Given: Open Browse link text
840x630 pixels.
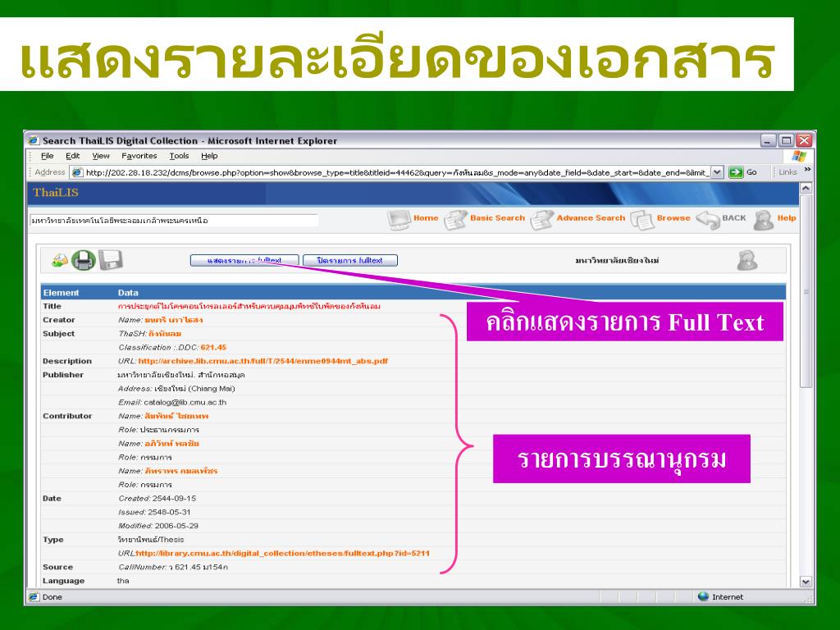Looking at the screenshot, I should [673, 218].
